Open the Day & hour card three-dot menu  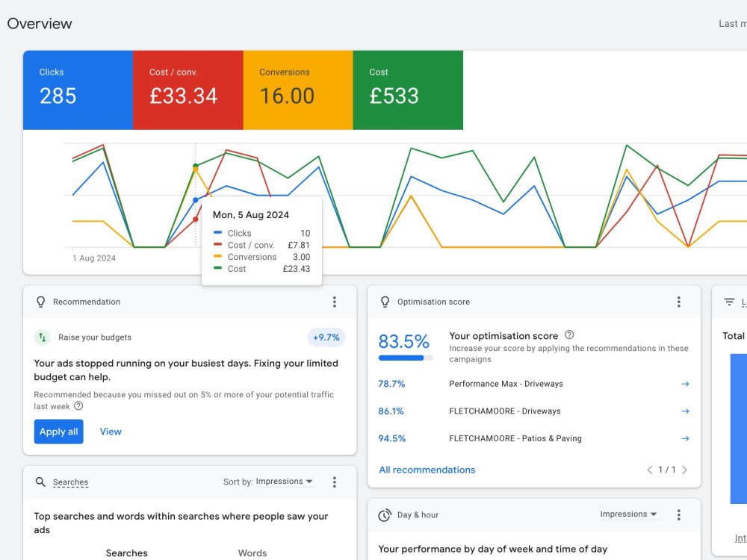click(x=679, y=514)
